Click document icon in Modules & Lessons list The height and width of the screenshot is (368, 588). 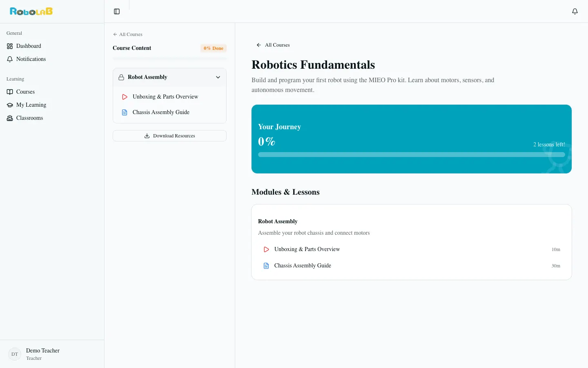[266, 266]
